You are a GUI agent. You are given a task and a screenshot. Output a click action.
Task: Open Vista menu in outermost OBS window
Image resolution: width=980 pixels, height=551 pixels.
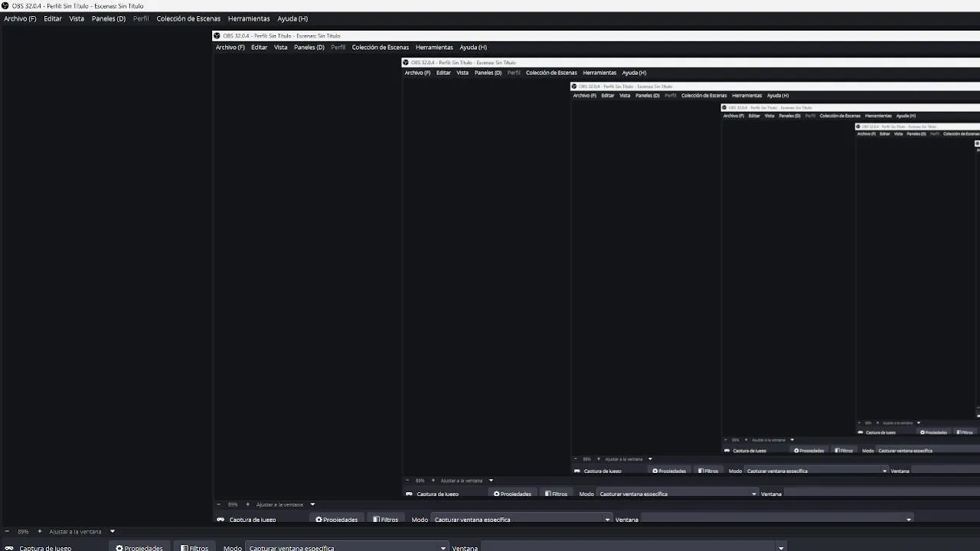[77, 18]
